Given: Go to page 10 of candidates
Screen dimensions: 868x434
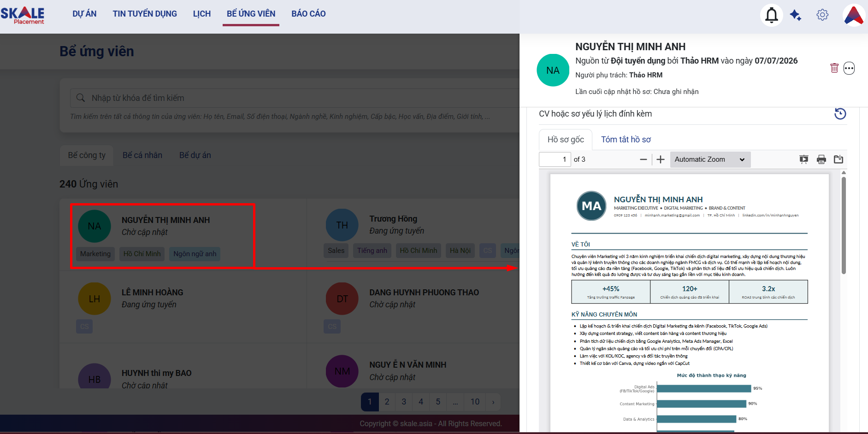Looking at the screenshot, I should coord(475,402).
